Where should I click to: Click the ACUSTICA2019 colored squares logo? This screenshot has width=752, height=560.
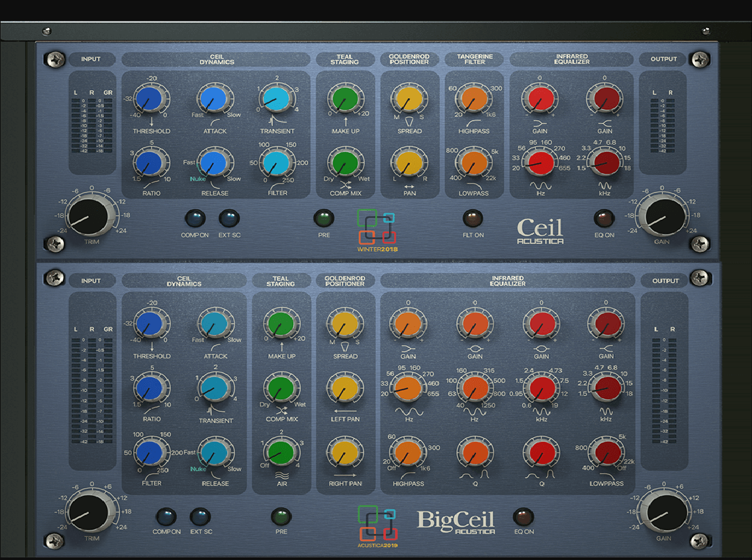377,523
